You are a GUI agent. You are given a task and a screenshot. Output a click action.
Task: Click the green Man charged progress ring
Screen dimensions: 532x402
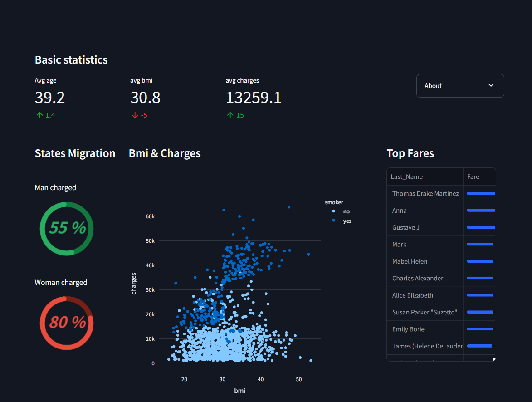(x=67, y=229)
